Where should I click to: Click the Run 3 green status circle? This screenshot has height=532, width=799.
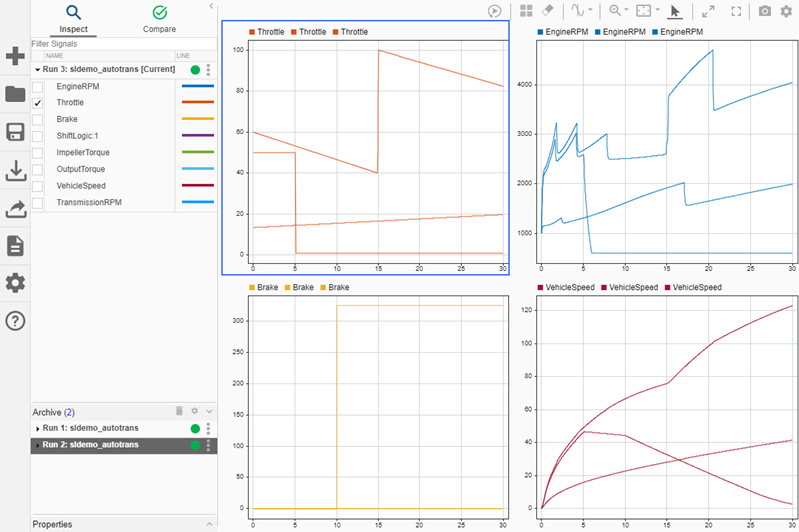(195, 70)
